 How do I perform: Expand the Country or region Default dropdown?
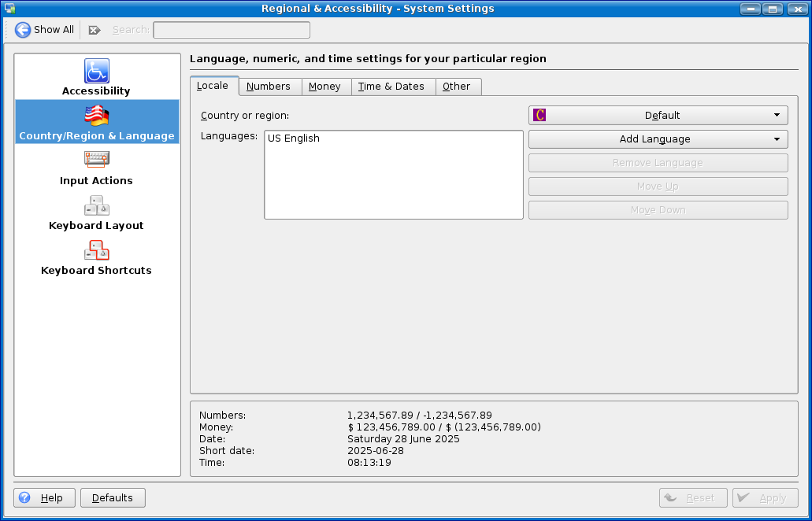point(658,115)
